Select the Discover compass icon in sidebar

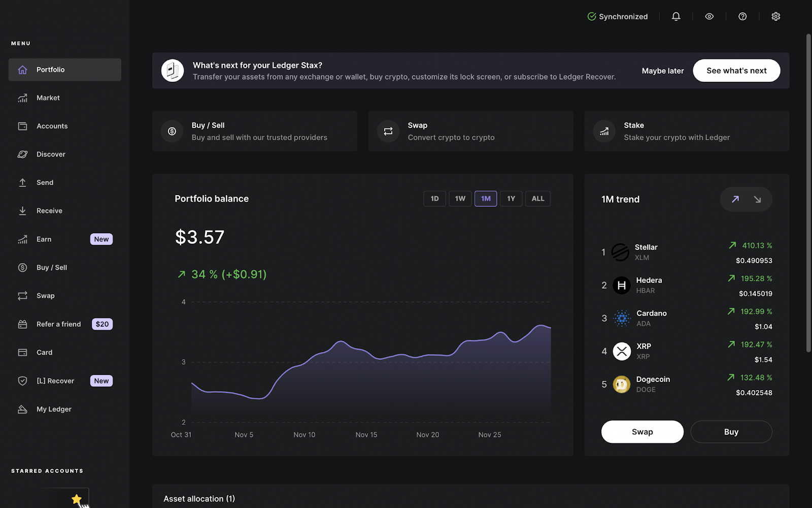(x=23, y=154)
